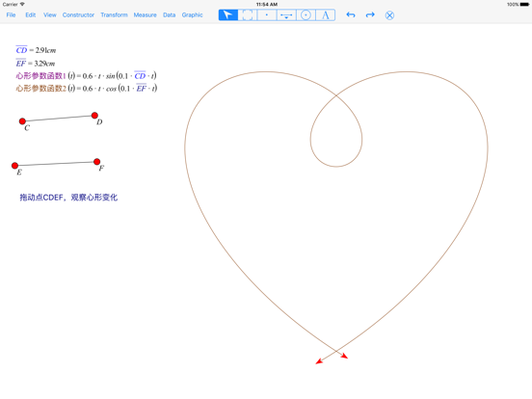Screen dimensions: 532x399
Task: Expand the Transform menu
Action: (114, 14)
